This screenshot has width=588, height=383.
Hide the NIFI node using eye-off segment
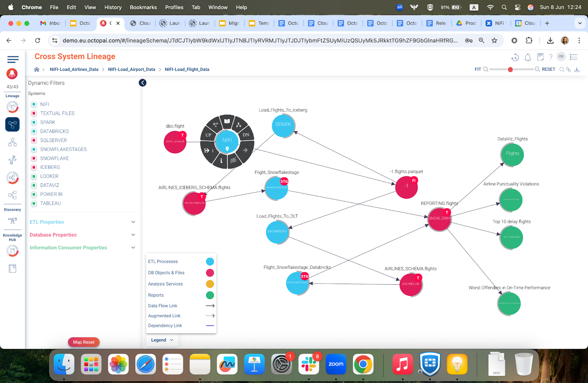[234, 161]
